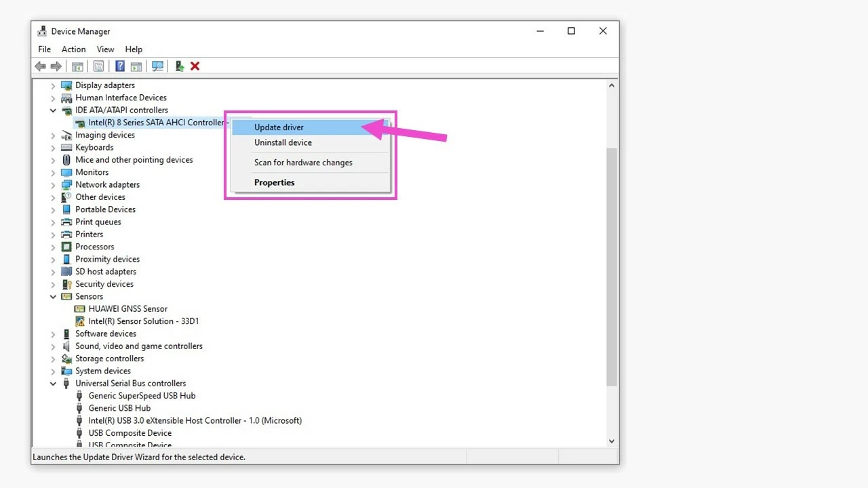Image resolution: width=868 pixels, height=488 pixels.
Task: Collapse the IDE ATA/ATAPI controllers node
Action: [53, 110]
